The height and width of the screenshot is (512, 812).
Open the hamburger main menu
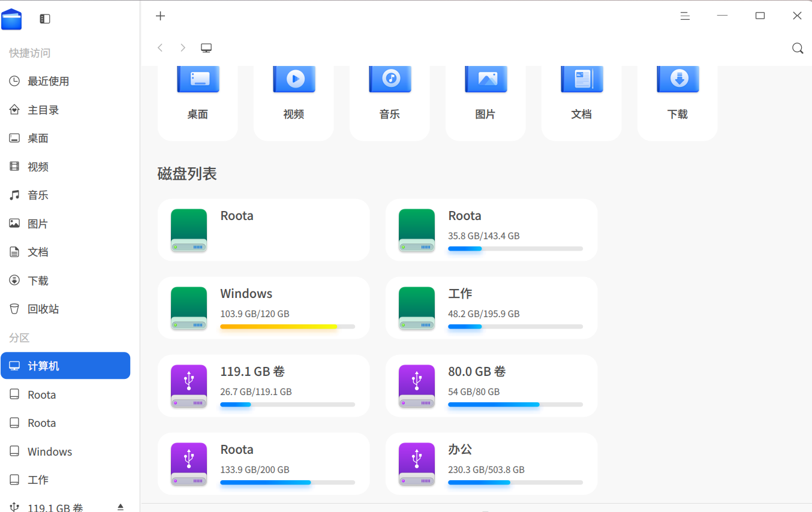685,16
